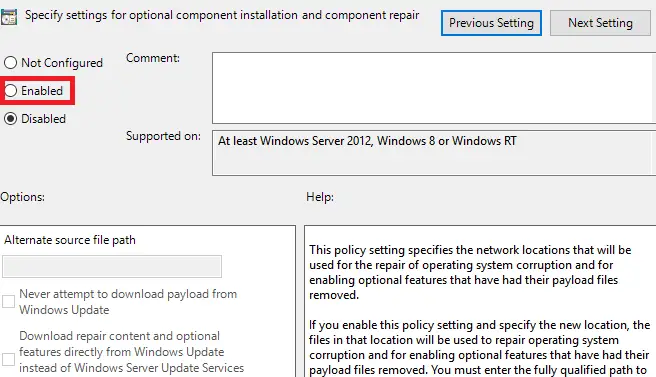Click the 'Alternate source file path' label
656x377 pixels.
click(70, 240)
